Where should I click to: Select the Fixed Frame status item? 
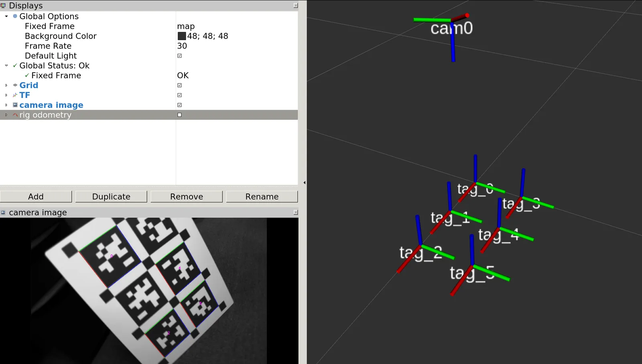56,75
